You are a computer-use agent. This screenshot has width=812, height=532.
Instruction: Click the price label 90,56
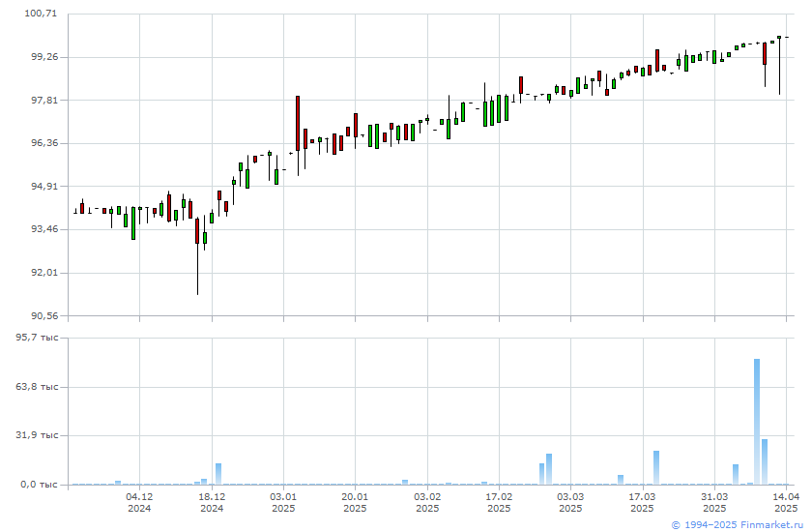[44, 315]
